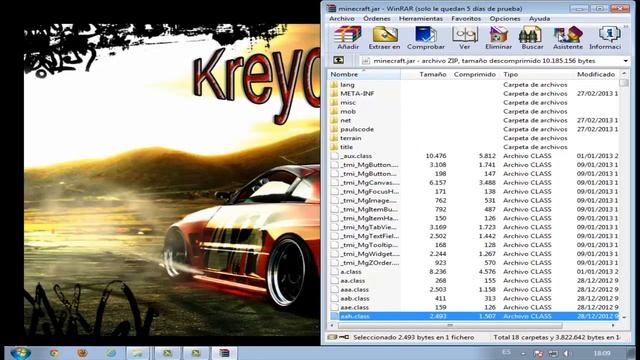
Task: Open the Archivo menu
Action: (342, 19)
